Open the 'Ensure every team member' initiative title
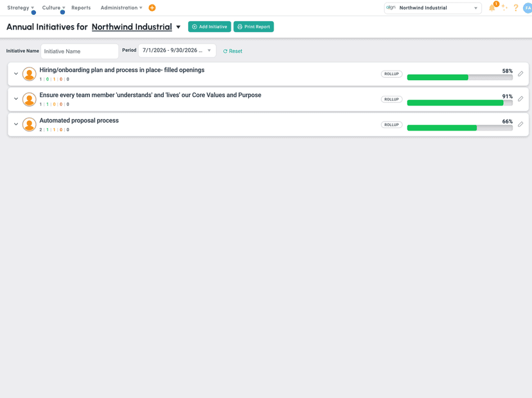This screenshot has width=532, height=398. (150, 95)
